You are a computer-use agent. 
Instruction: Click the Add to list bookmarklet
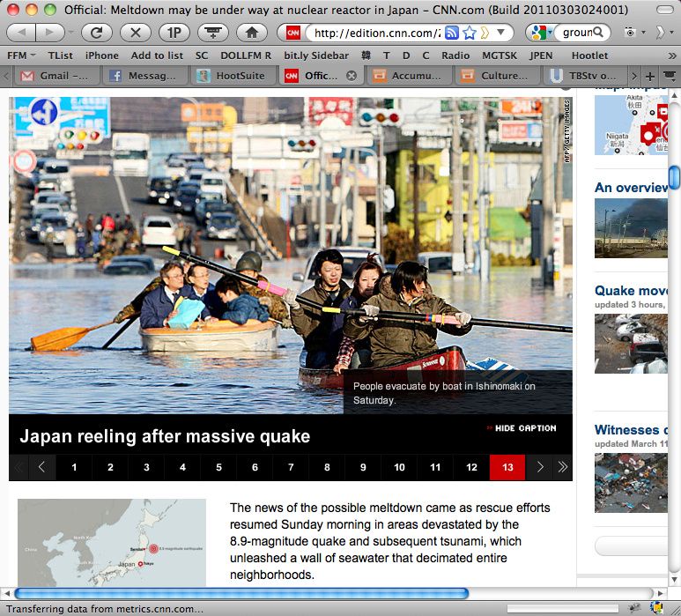pos(157,56)
